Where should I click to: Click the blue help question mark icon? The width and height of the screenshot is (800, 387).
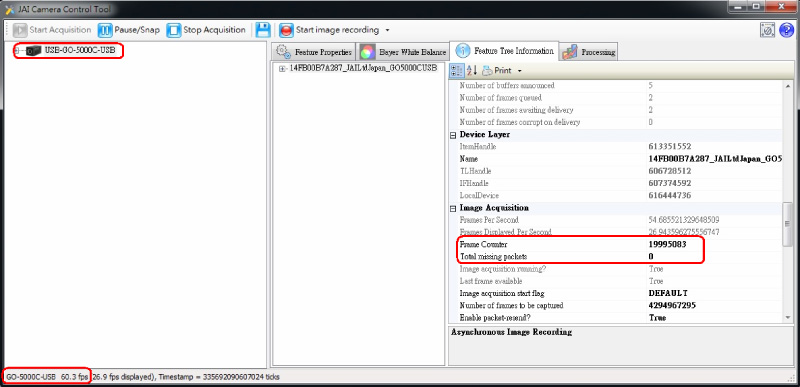click(x=786, y=31)
